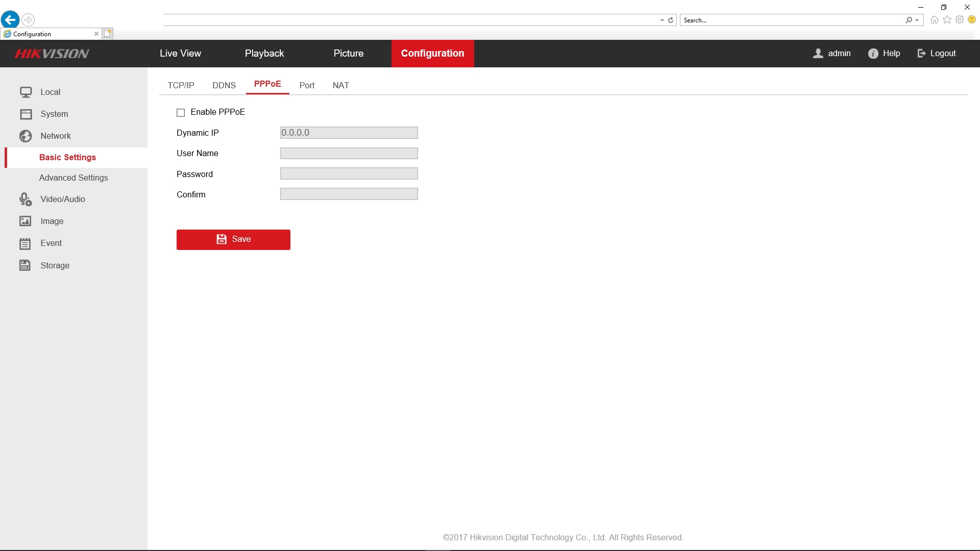Click the Image settings icon
This screenshot has width=980, height=551.
(26, 221)
